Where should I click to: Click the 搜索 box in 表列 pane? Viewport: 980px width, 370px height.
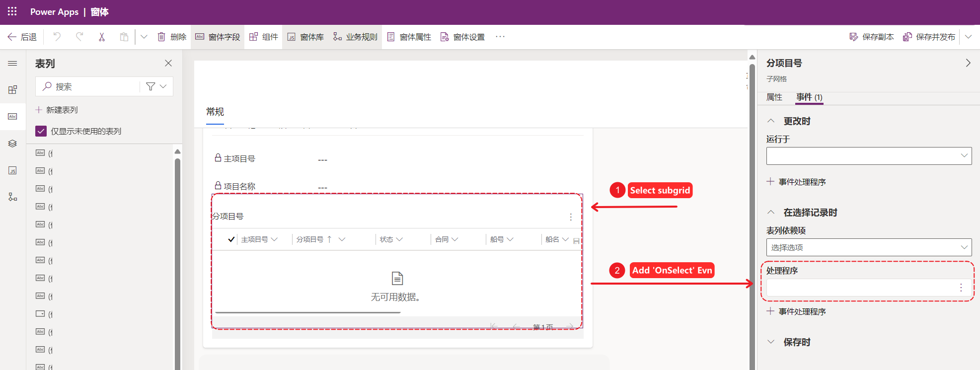point(88,86)
